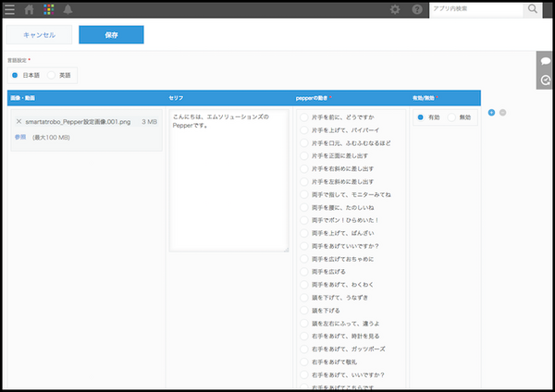Choose 両手を上げて、ばんざい motion
The image size is (555, 392).
point(304,234)
